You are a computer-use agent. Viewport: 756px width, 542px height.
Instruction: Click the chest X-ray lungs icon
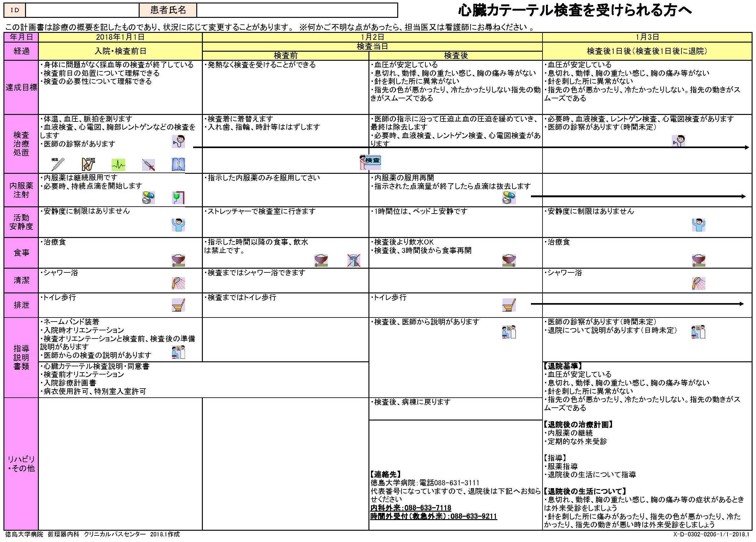pyautogui.click(x=178, y=164)
